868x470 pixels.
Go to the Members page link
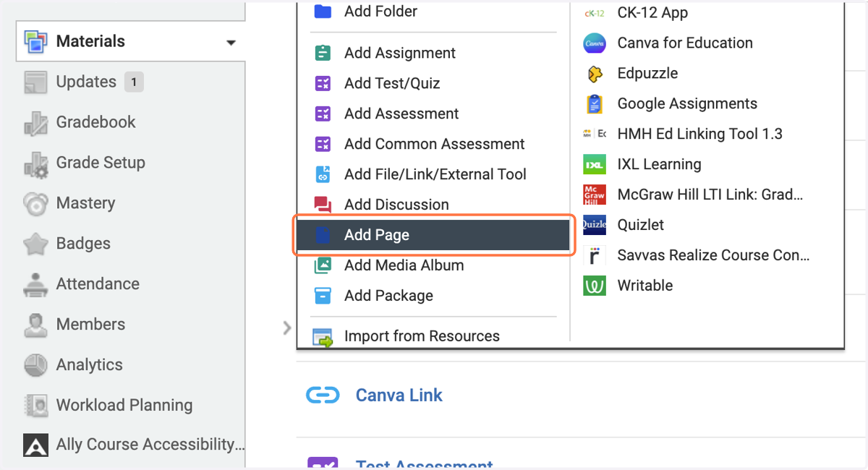90,325
